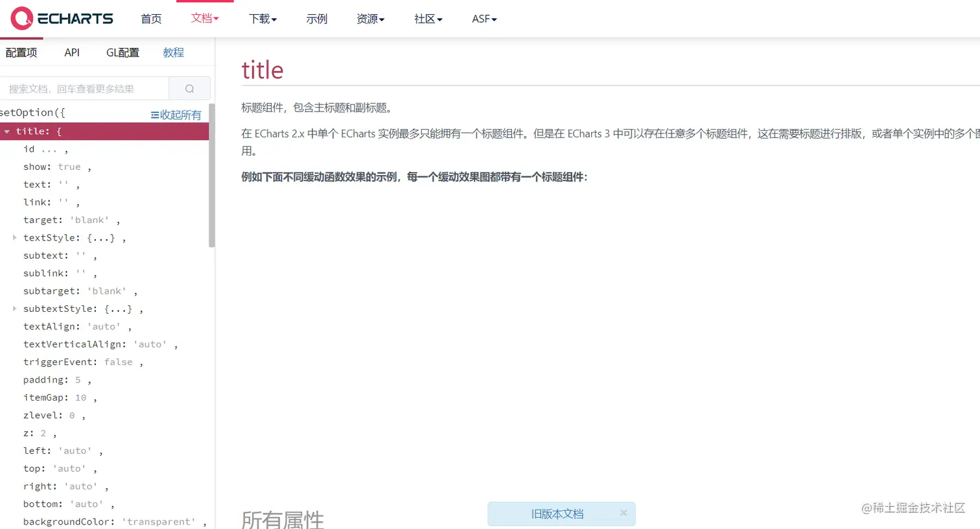Select the backgroundColor: 'transparent' property

[x=115, y=522]
